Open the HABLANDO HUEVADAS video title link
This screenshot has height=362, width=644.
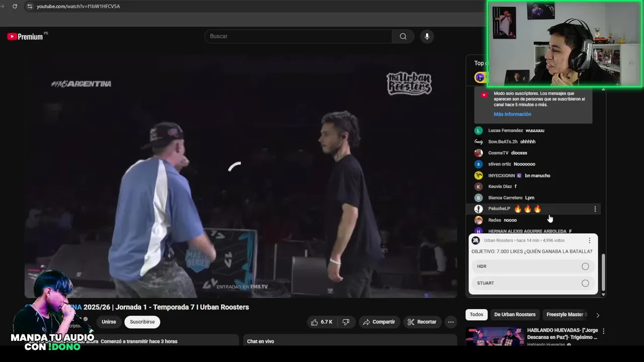coord(562,334)
